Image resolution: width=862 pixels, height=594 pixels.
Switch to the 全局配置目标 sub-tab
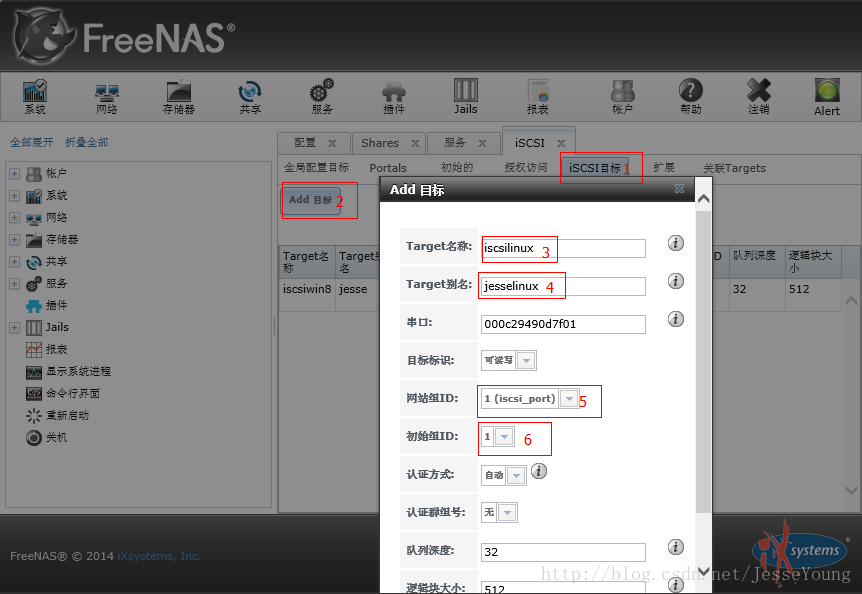(317, 168)
